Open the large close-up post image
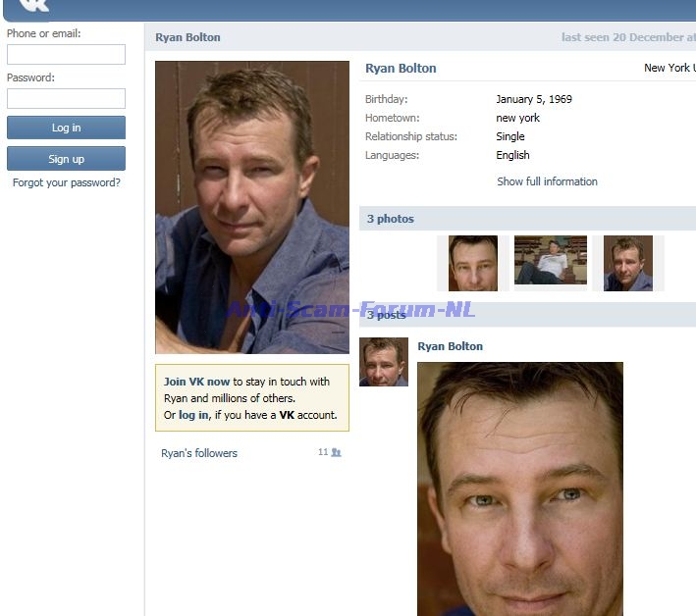This screenshot has height=616, width=696. pyautogui.click(x=519, y=488)
